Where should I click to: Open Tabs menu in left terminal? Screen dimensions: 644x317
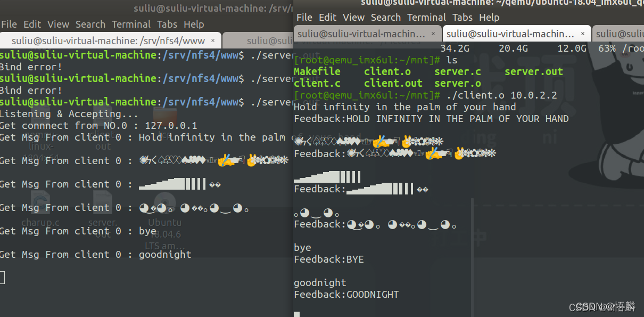click(167, 25)
